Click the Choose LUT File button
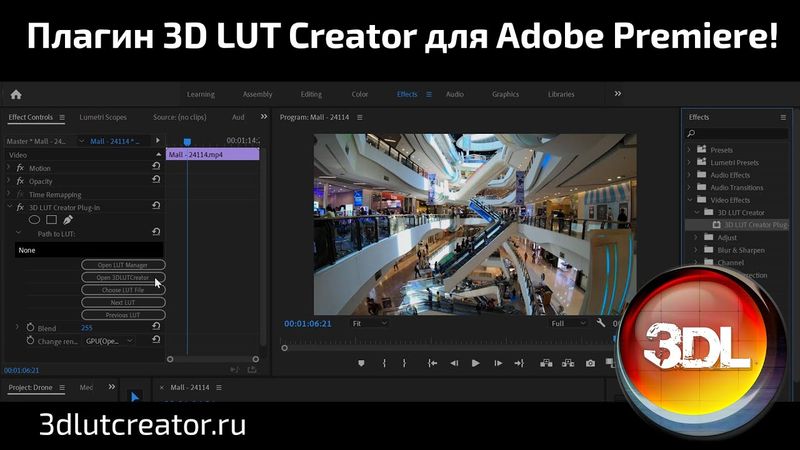This screenshot has width=800, height=450. 123,290
